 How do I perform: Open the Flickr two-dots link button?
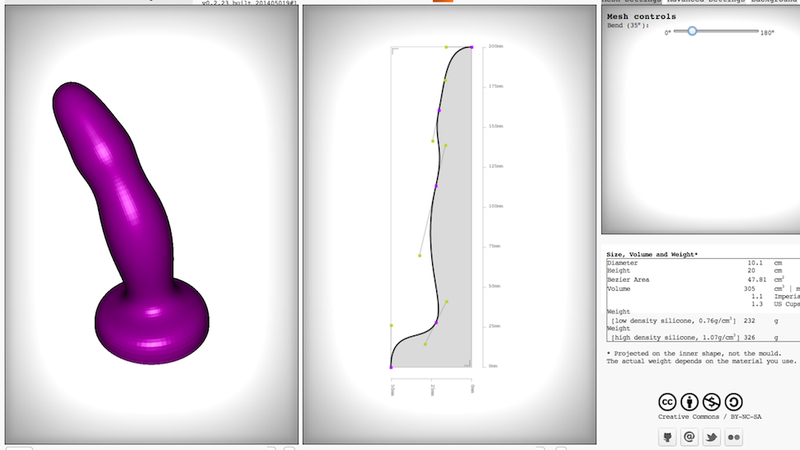[734, 437]
